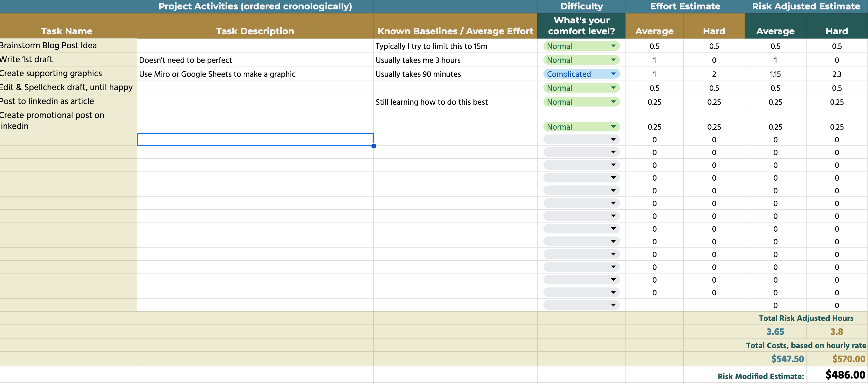Viewport: 868px width, 384px height.
Task: Select the Task Name header cell
Action: click(x=67, y=31)
